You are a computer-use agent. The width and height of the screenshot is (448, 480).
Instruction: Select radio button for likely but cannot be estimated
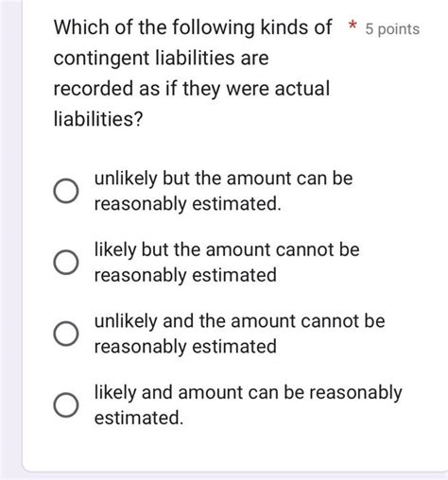[66, 263]
